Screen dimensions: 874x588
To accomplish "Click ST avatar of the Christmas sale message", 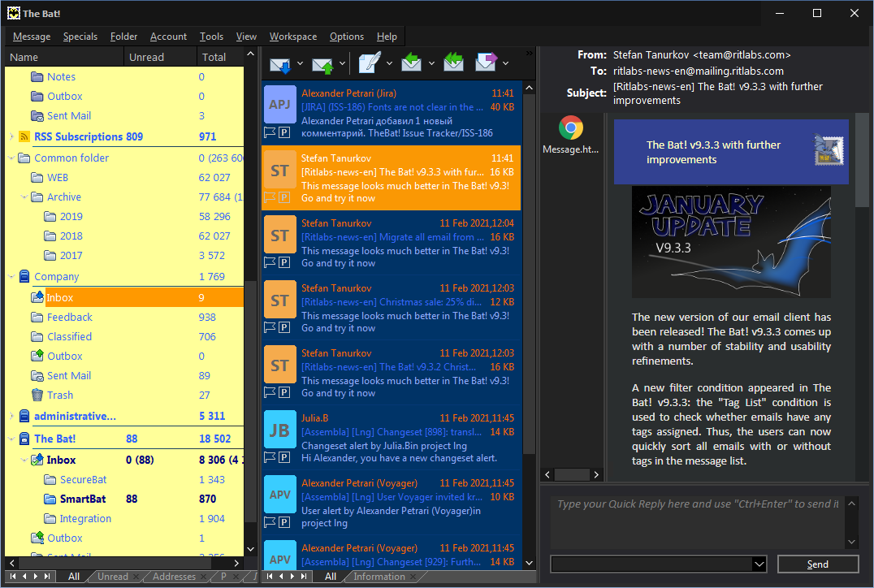I will [x=279, y=301].
